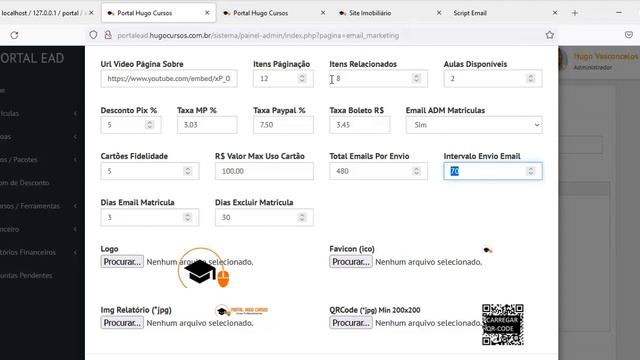Open a new browser tab
Image resolution: width=640 pixels, height=360 pixels.
pyautogui.click(x=575, y=13)
